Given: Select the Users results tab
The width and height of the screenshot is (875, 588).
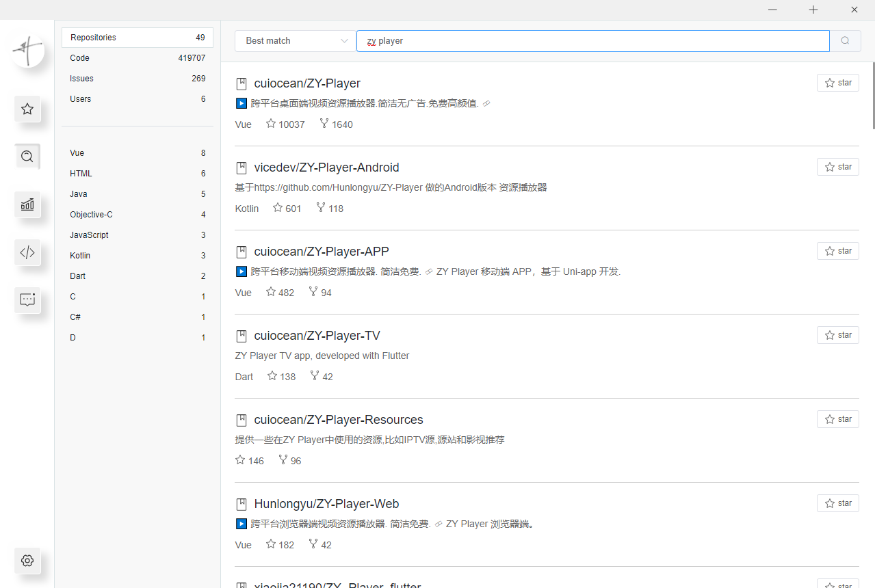Looking at the screenshot, I should (138, 99).
